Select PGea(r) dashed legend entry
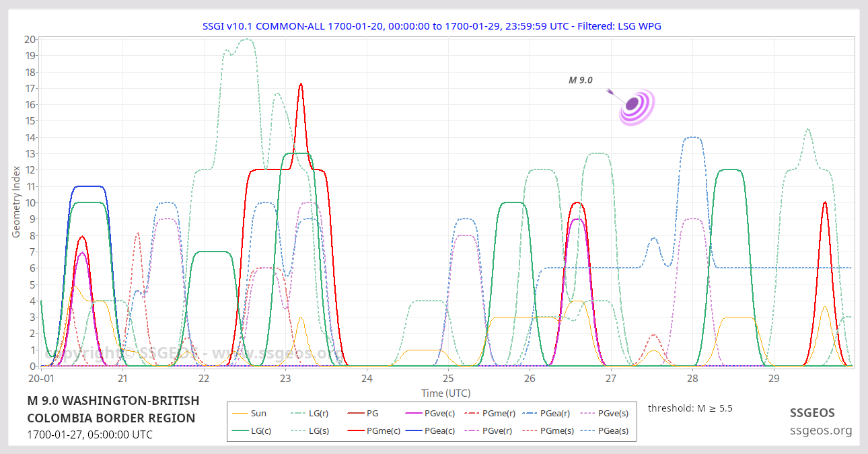The height and width of the screenshot is (454, 868). (551, 414)
